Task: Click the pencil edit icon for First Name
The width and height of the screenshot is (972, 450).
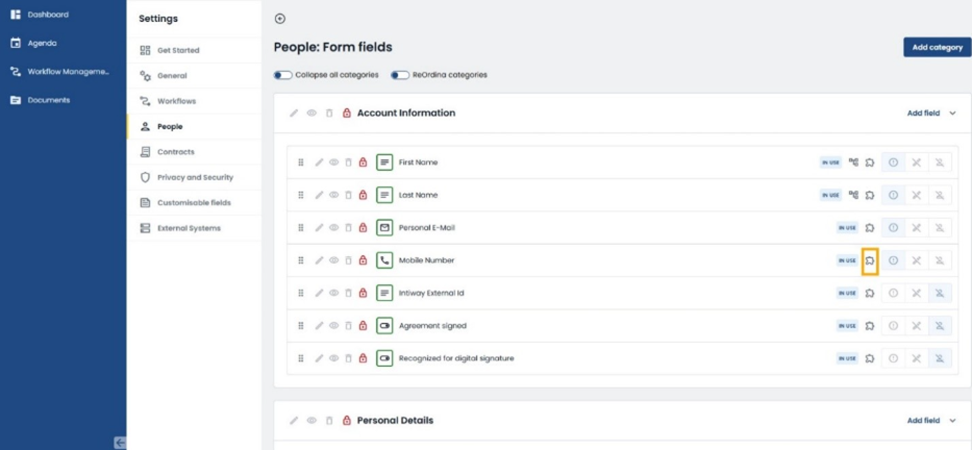Action: tap(319, 162)
